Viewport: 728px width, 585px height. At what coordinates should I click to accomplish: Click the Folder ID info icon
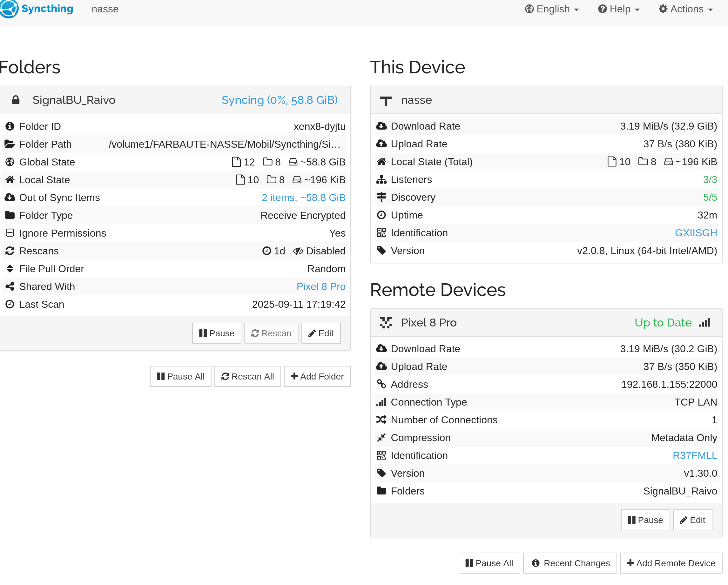(x=10, y=126)
